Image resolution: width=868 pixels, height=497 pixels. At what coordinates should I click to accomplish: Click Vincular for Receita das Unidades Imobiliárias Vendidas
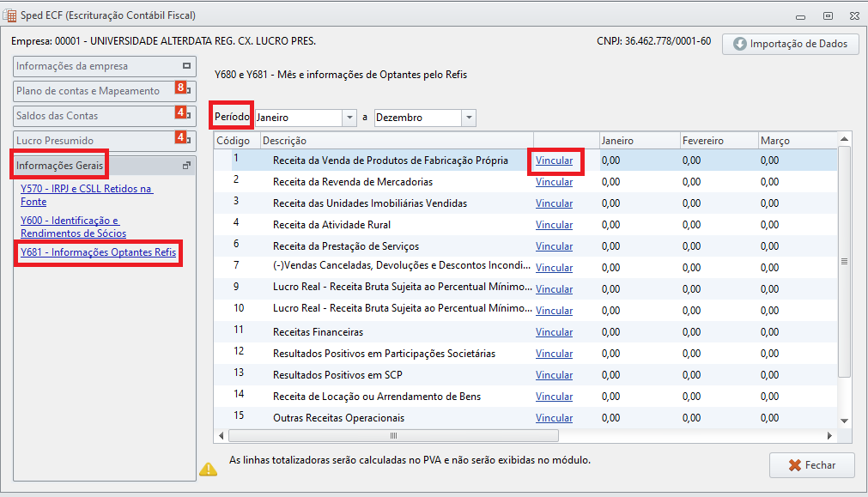[554, 203]
